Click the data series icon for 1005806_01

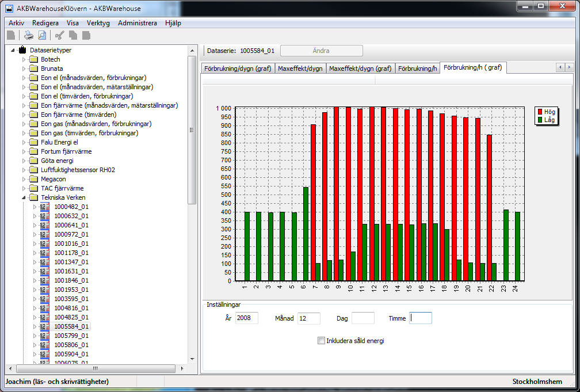click(x=45, y=345)
